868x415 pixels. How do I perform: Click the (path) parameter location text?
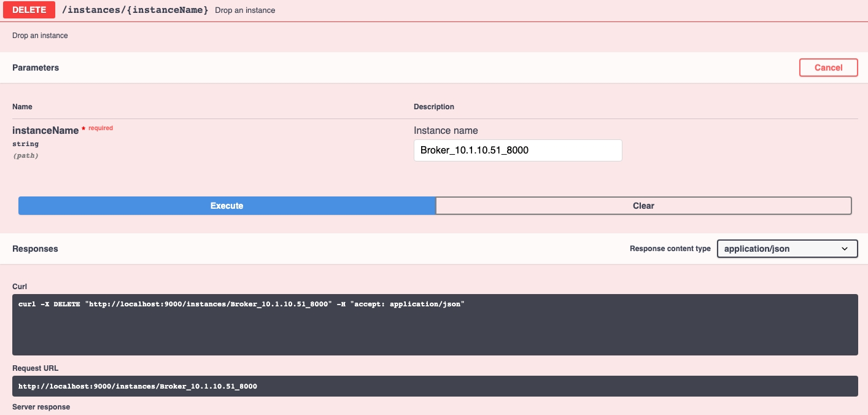[25, 156]
